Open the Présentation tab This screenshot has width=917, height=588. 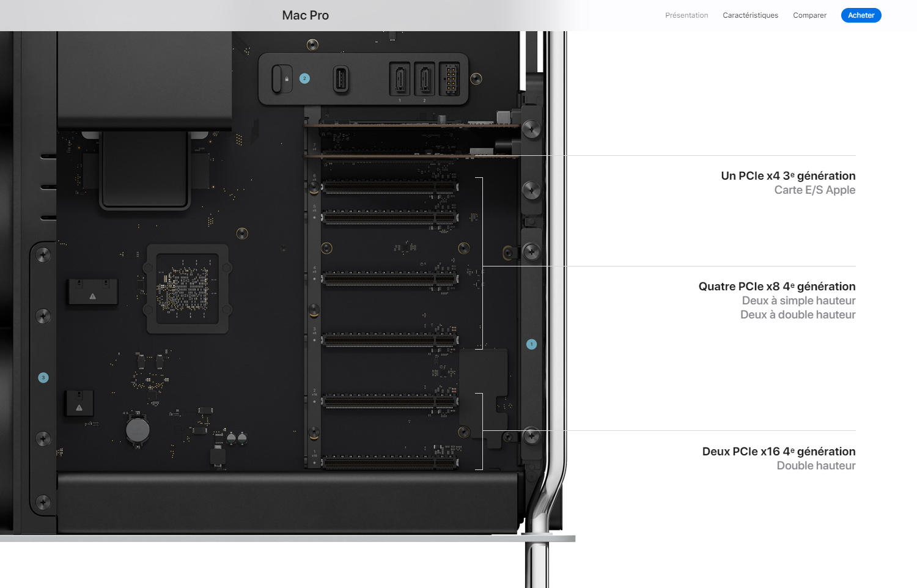coord(687,15)
